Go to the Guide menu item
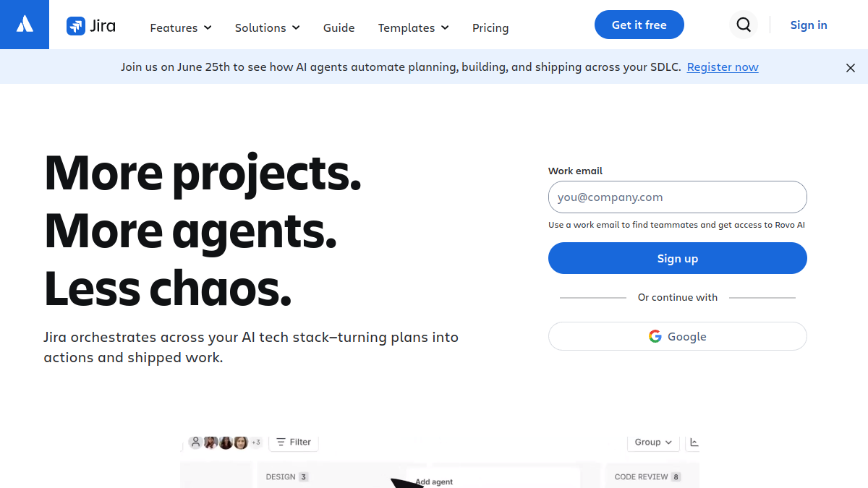 tap(339, 27)
